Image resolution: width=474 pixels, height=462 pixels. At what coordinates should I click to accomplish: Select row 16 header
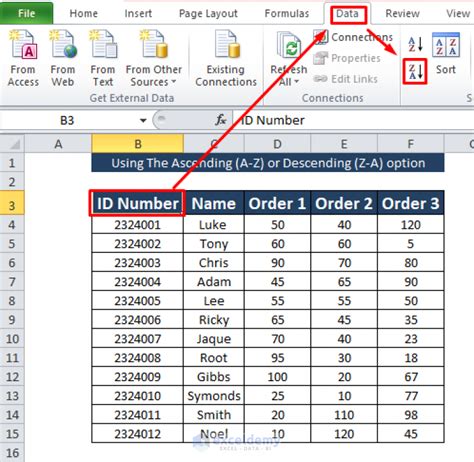(x=12, y=453)
